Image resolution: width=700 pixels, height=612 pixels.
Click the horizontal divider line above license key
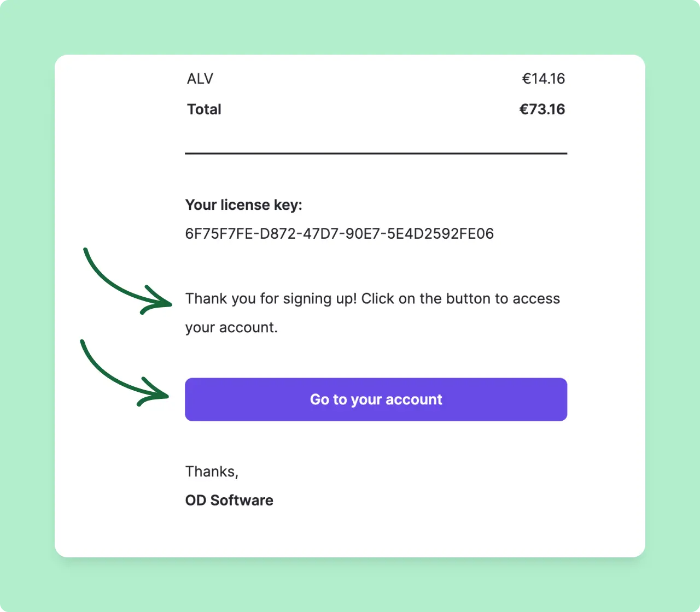pyautogui.click(x=376, y=154)
